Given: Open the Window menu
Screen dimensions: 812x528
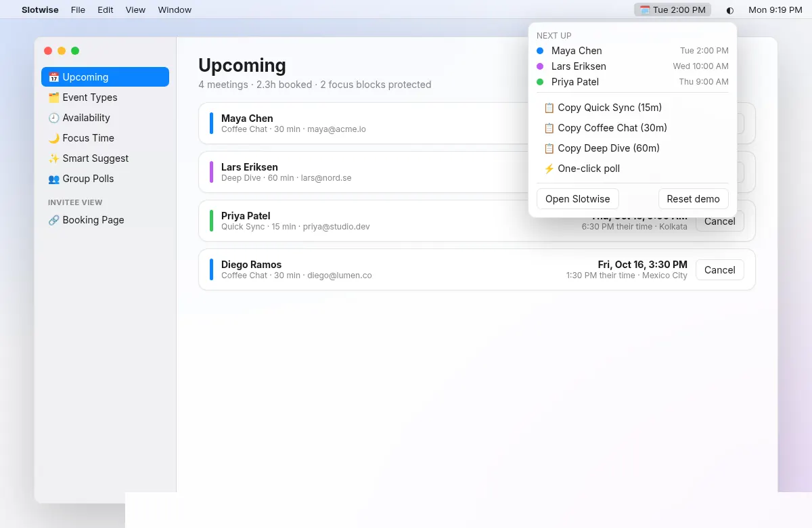Looking at the screenshot, I should 175,9.
